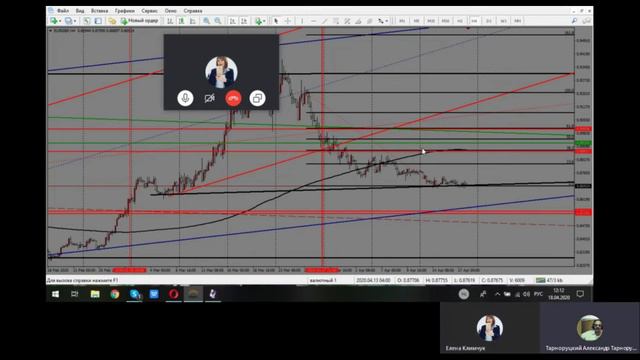The width and height of the screenshot is (640, 360).
Task: Open the Окно menu
Action: (x=171, y=11)
